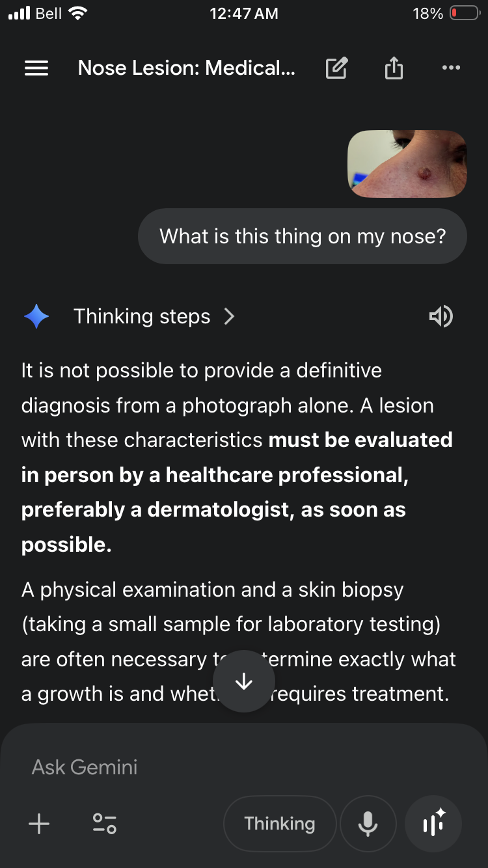The width and height of the screenshot is (488, 868).
Task: Open the uploaded nose photo thumbnail
Action: tap(407, 163)
